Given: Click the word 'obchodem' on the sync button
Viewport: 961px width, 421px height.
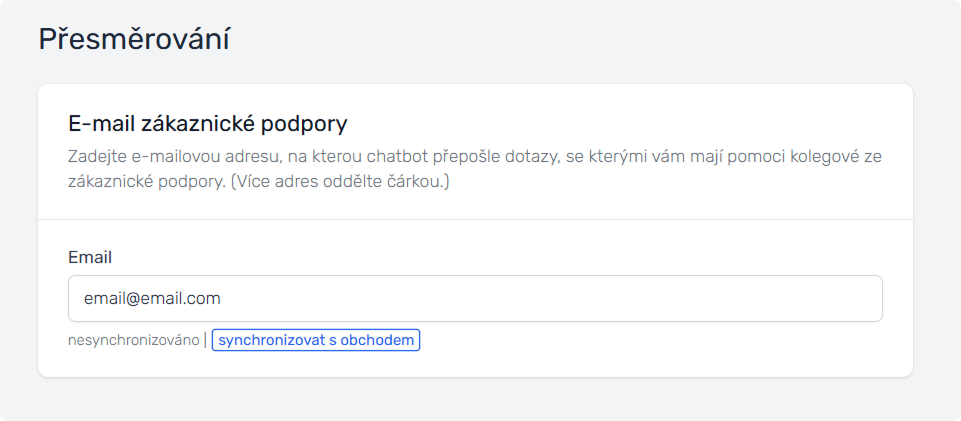Looking at the screenshot, I should pyautogui.click(x=380, y=341).
